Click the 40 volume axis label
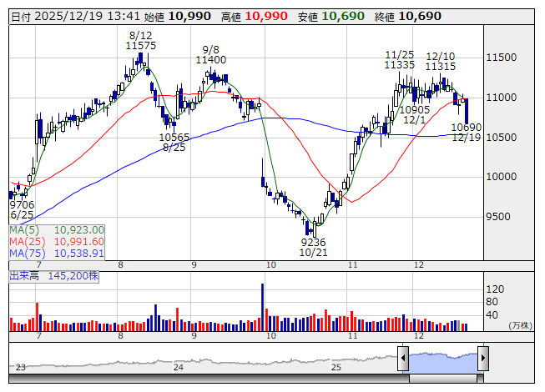 (492, 315)
